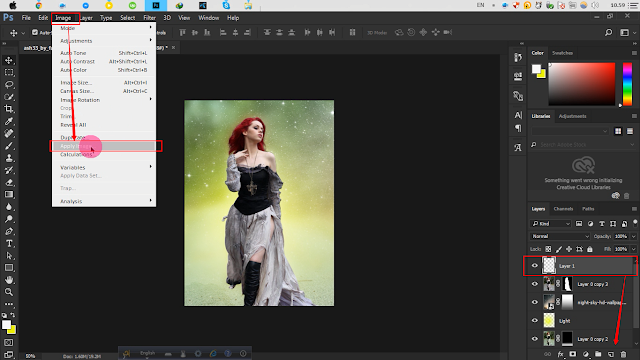Expand the Adjustments submenu in the Image menu

[104, 41]
